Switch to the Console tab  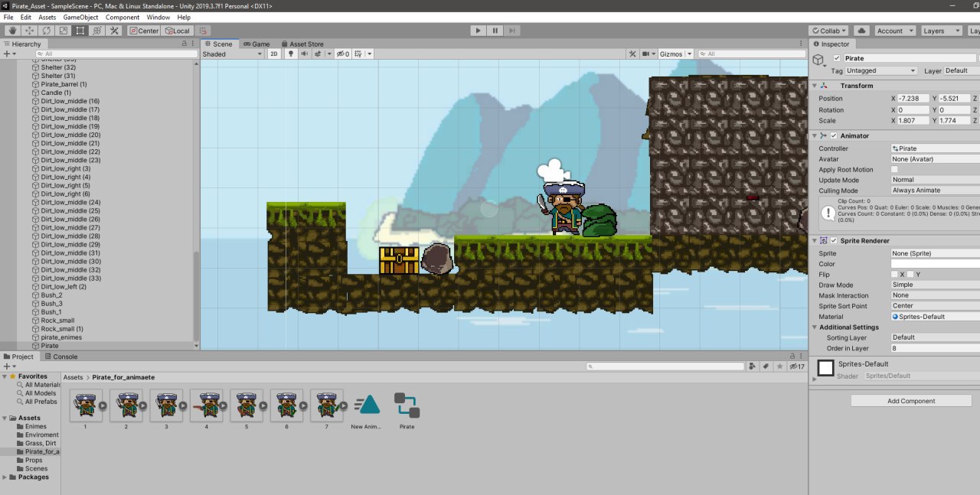coord(60,357)
